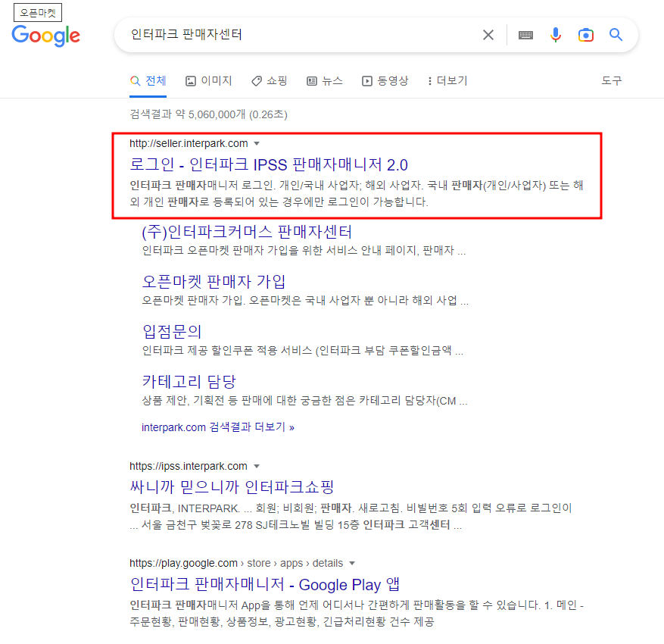Click the Google logo
The height and width of the screenshot is (644, 664).
45,36
